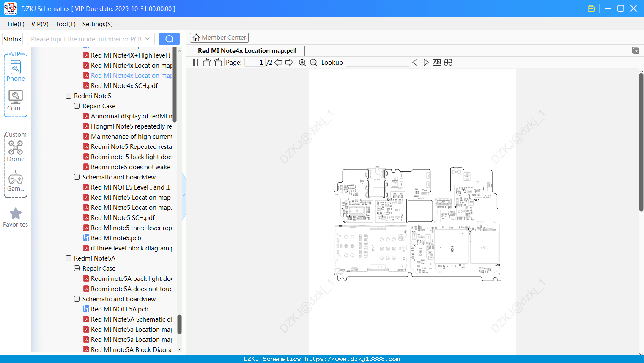Open Redmi note5A back light file
This screenshot has height=363, width=644.
pos(127,279)
